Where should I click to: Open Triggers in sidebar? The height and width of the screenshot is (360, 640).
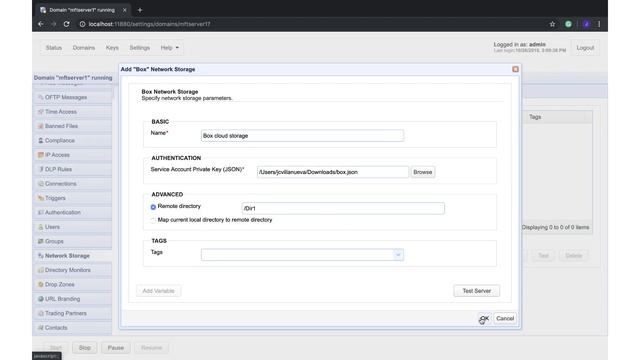click(73, 198)
